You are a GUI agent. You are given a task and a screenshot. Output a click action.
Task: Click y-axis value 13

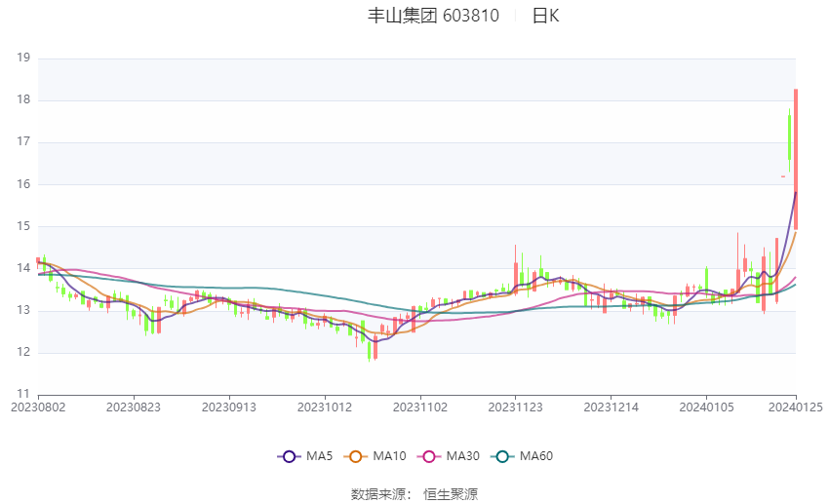click(23, 310)
